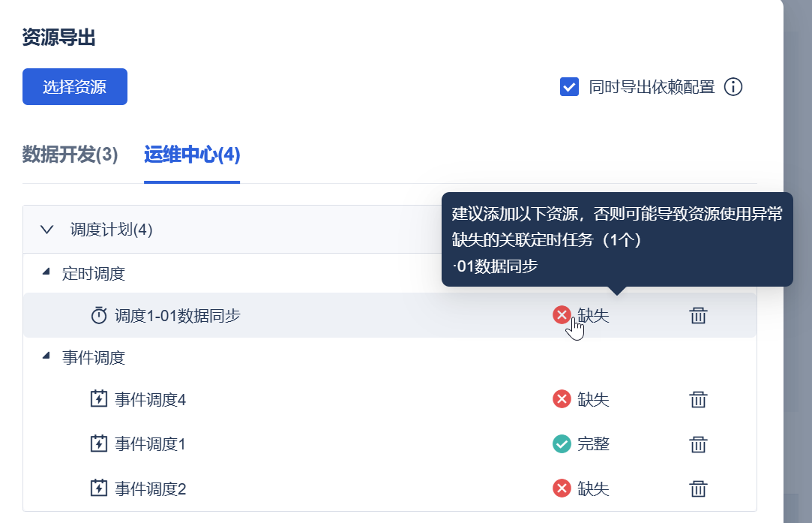Click info icon beside 同时导出依赖配置
Screen dimensions: 812x523
tap(733, 87)
